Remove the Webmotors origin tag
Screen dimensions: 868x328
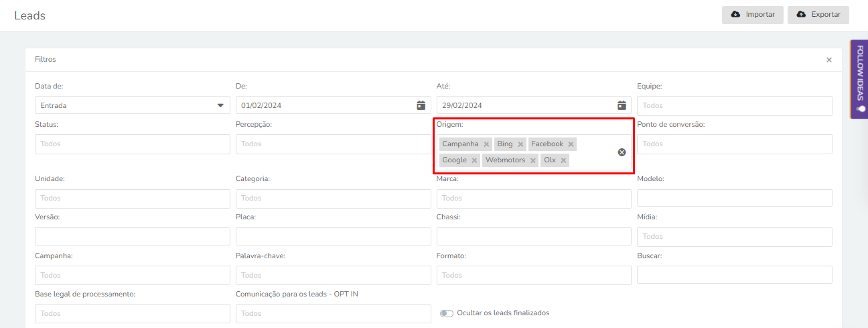point(533,160)
